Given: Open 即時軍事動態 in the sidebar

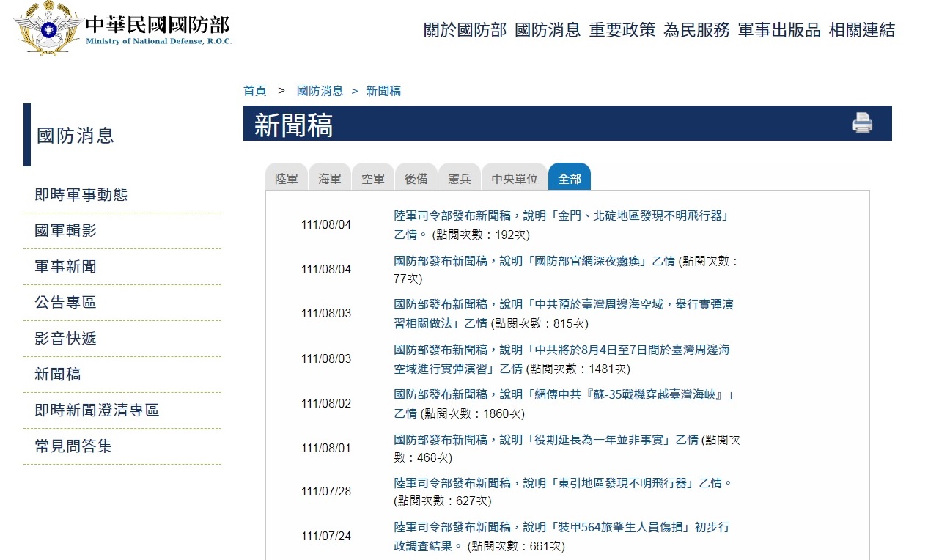Looking at the screenshot, I should [81, 194].
